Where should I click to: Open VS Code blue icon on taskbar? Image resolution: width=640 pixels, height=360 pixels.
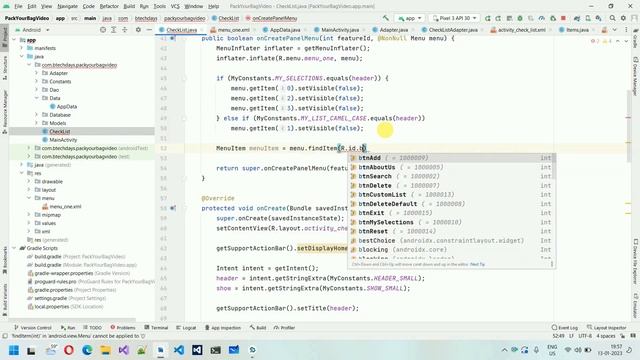point(179,350)
